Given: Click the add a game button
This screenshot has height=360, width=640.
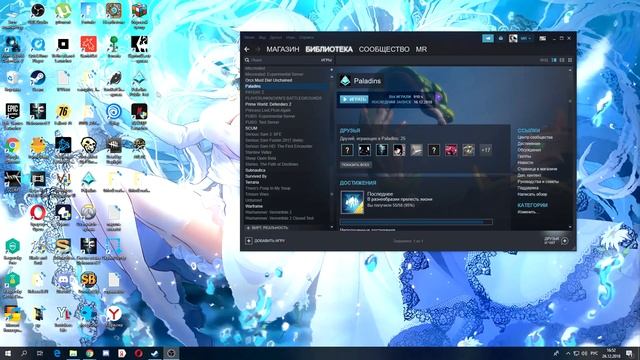Looking at the screenshot, I should click(264, 241).
